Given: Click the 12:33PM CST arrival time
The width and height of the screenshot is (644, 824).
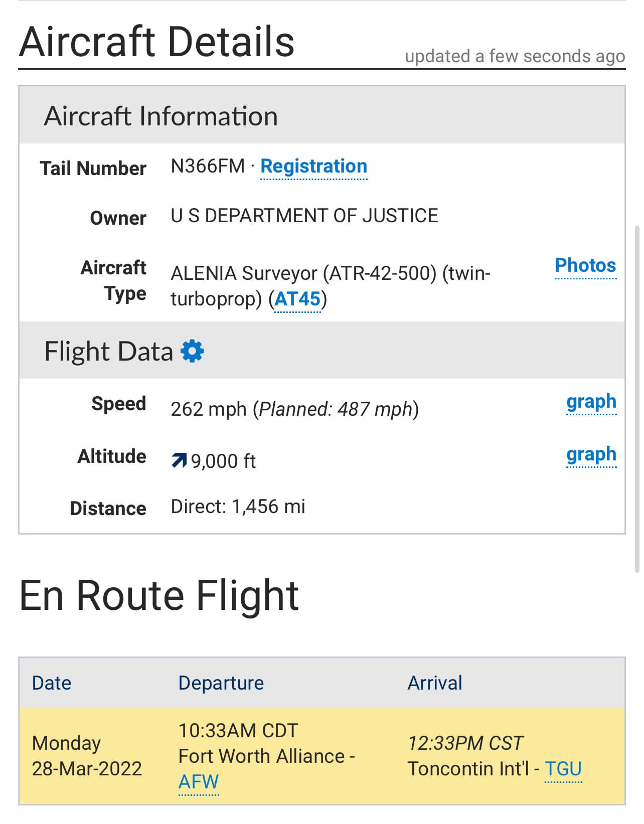Looking at the screenshot, I should [x=465, y=743].
